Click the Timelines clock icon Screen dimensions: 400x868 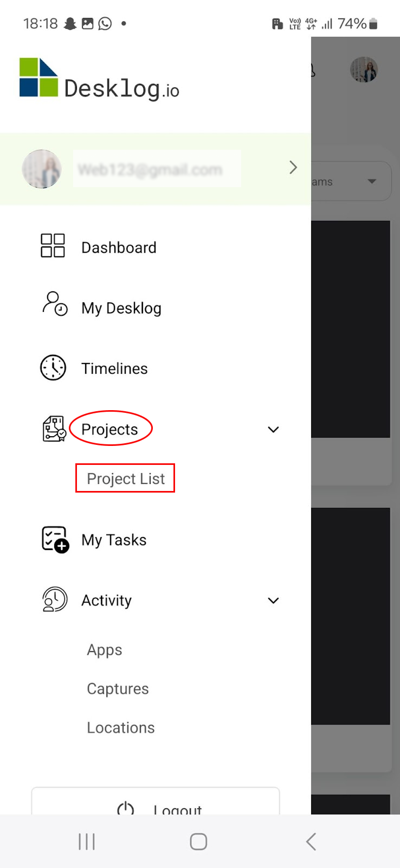[x=53, y=367]
